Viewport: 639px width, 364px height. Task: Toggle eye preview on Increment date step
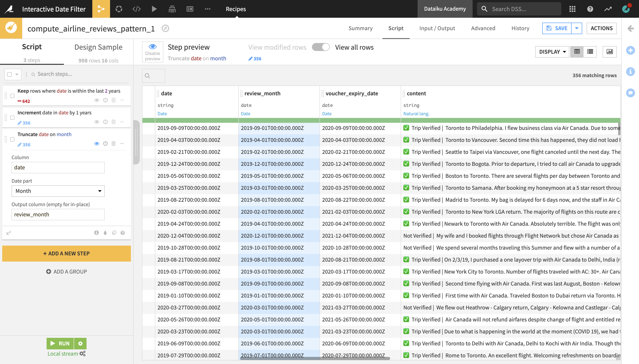pyautogui.click(x=97, y=122)
